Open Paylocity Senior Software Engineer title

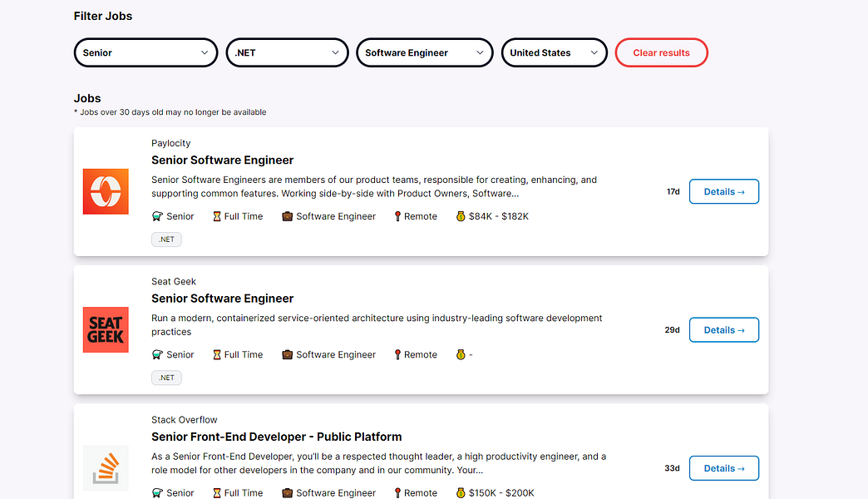click(223, 160)
